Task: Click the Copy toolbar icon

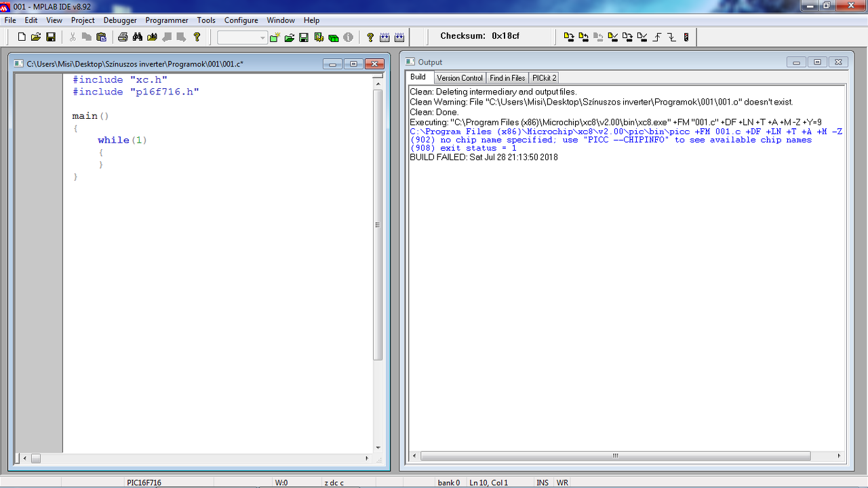Action: pos(87,37)
